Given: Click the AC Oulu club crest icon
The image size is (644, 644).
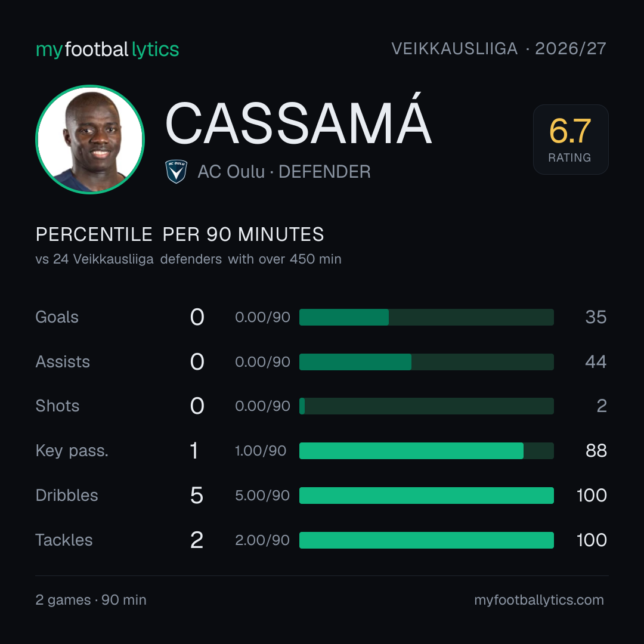Looking at the screenshot, I should pyautogui.click(x=176, y=171).
